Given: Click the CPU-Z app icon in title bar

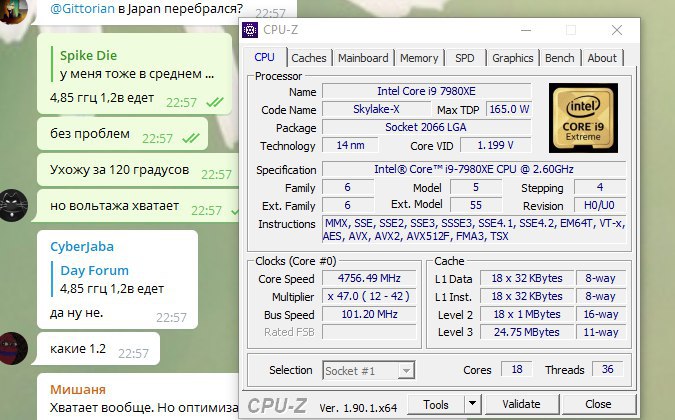Looking at the screenshot, I should (x=250, y=30).
